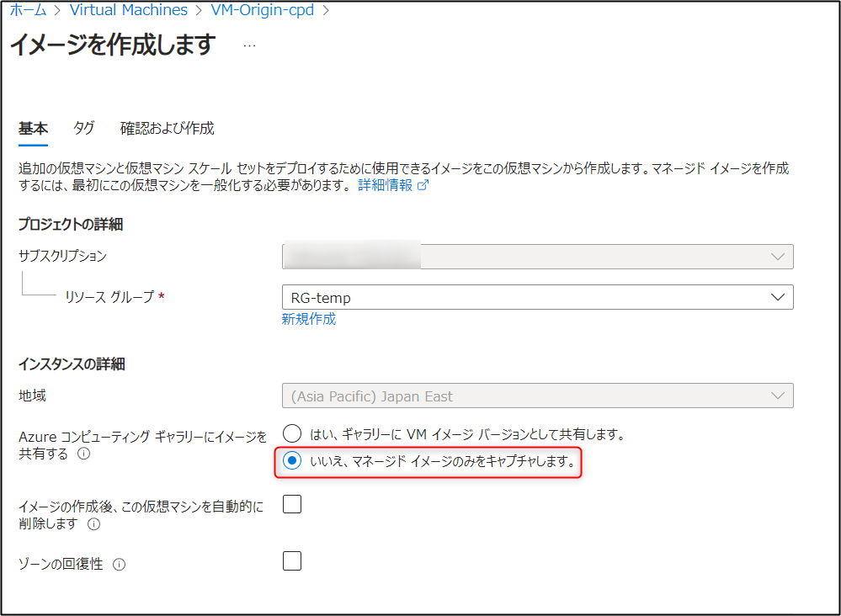Screen dimensions: 841x616
Task: Open the Japan East region dropdown
Action: pyautogui.click(x=537, y=396)
